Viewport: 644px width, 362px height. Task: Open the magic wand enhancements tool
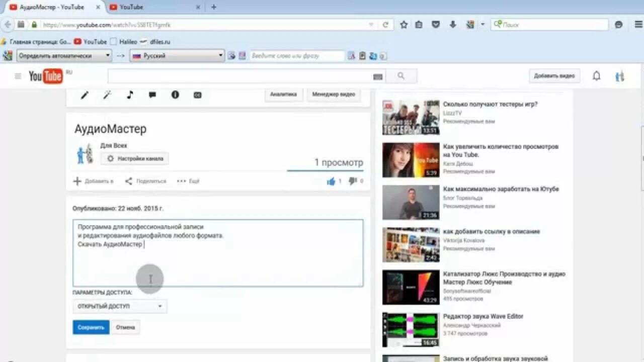pyautogui.click(x=107, y=95)
